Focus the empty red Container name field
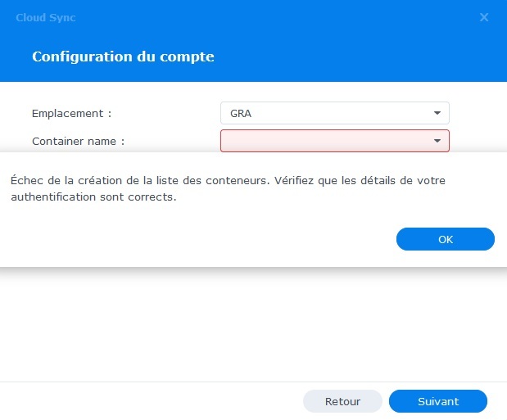This screenshot has width=507, height=420. click(324, 141)
